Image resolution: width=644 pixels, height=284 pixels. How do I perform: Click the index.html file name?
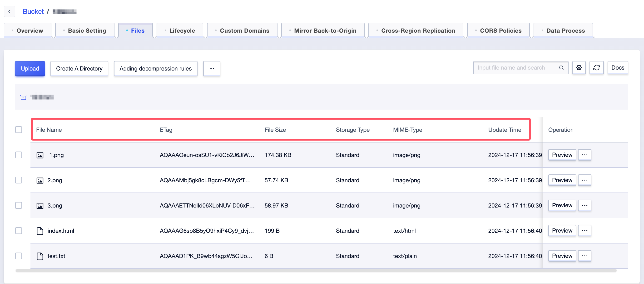pyautogui.click(x=61, y=231)
